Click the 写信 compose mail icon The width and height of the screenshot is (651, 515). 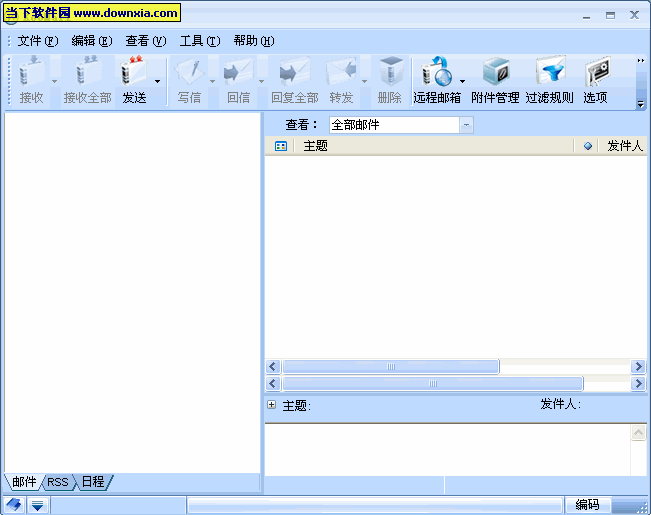(x=189, y=80)
